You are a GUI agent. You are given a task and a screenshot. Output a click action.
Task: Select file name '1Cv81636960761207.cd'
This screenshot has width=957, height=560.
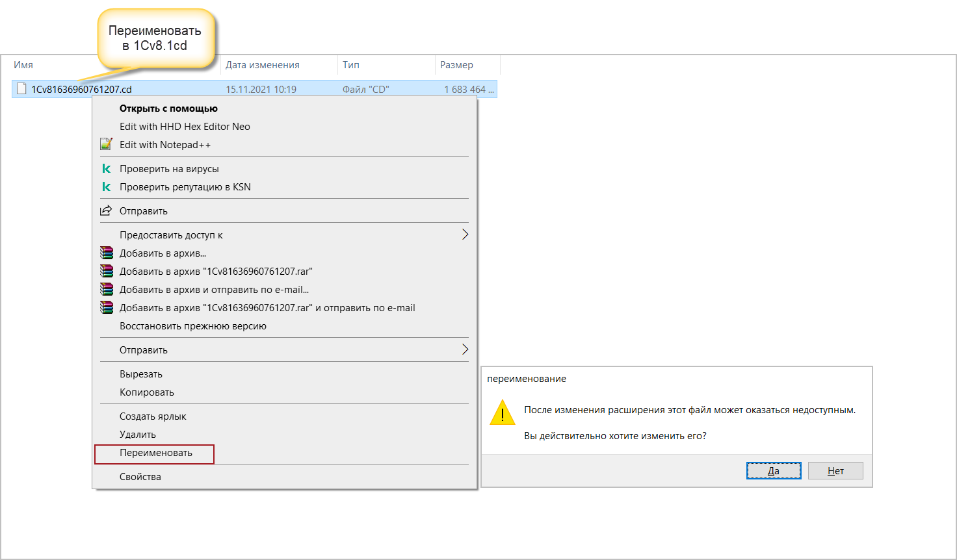coord(82,90)
